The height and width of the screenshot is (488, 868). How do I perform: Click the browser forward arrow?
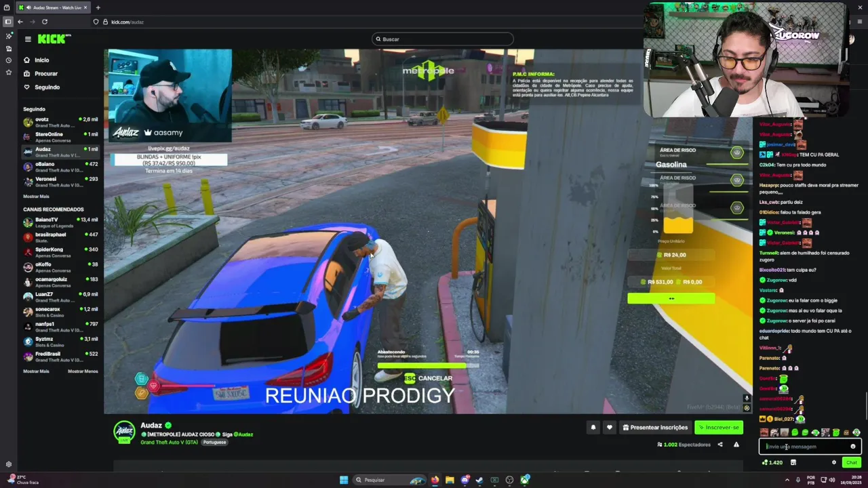pyautogui.click(x=33, y=22)
